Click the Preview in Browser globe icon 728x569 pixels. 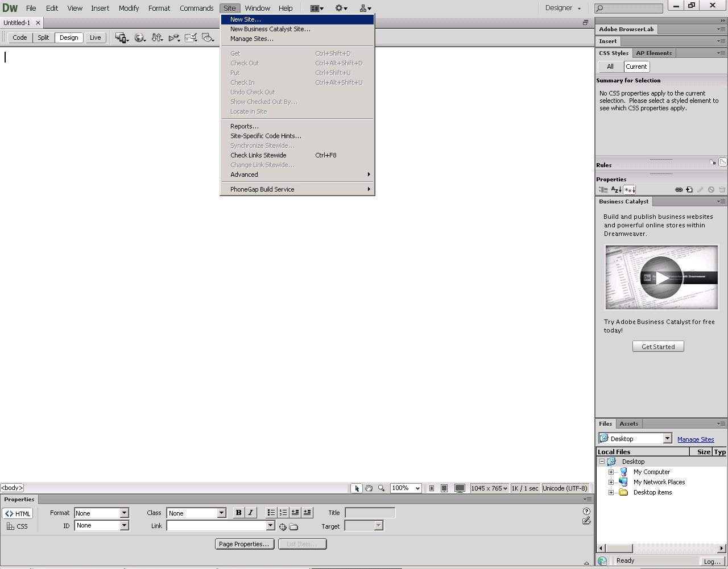pyautogui.click(x=139, y=38)
